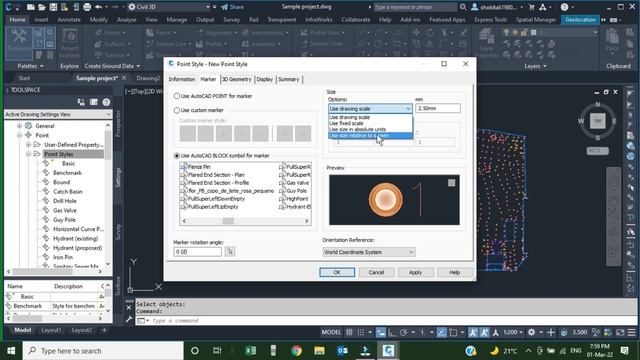Expand the General tree node
Viewport: 640px width, 360px height.
19,126
